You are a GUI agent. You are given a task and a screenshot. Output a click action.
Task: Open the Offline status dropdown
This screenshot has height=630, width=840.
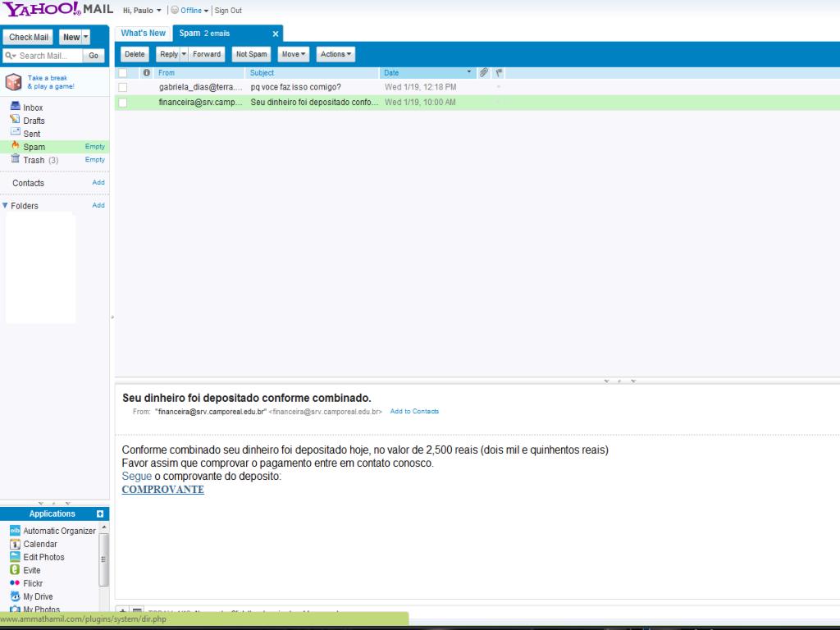[206, 11]
